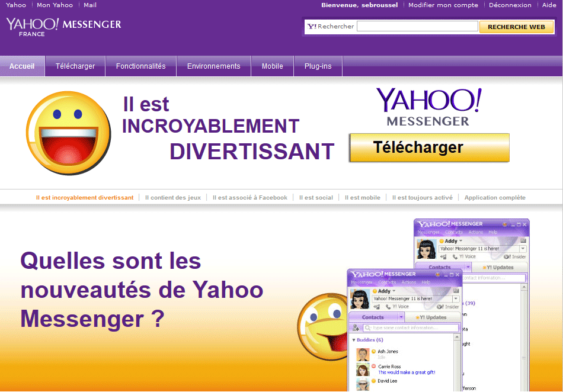Switch to Y! Updates tab in front window
The image size is (563, 392).
pyautogui.click(x=433, y=317)
